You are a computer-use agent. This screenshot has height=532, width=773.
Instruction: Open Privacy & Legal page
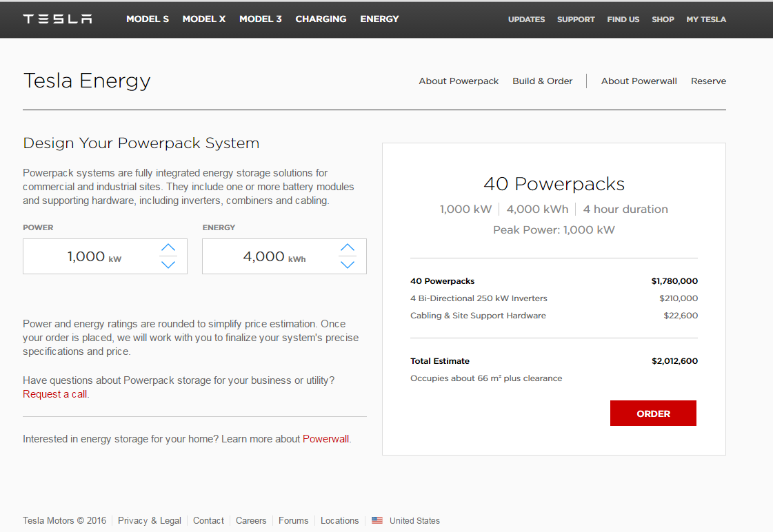coord(150,520)
